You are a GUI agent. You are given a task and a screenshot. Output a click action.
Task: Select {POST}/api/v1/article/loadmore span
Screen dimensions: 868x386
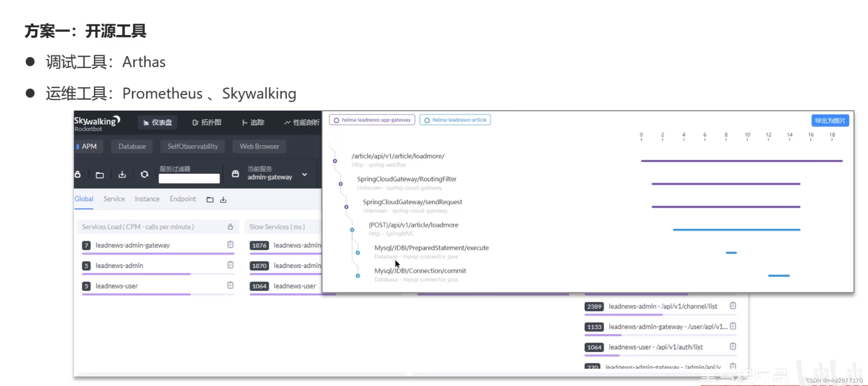[413, 225]
